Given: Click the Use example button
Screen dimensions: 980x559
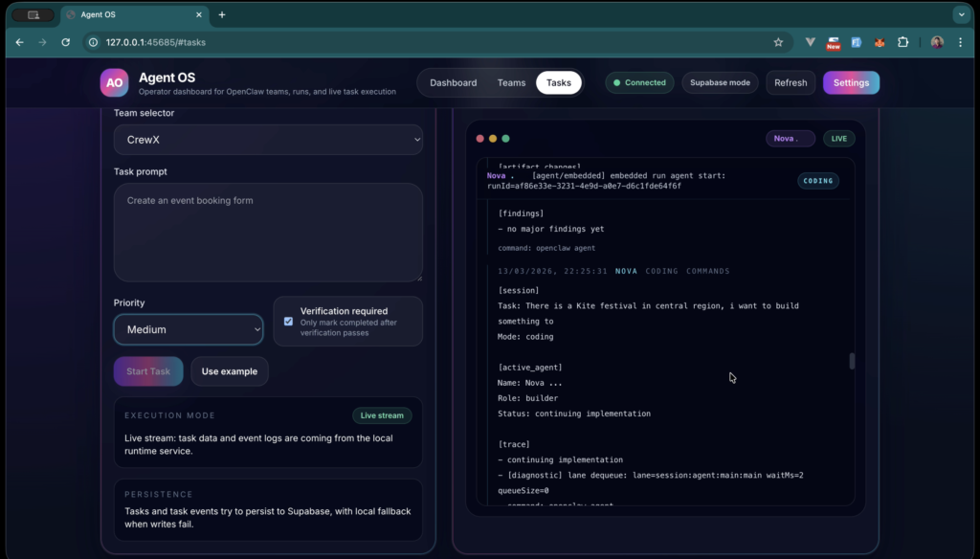Looking at the screenshot, I should tap(229, 371).
